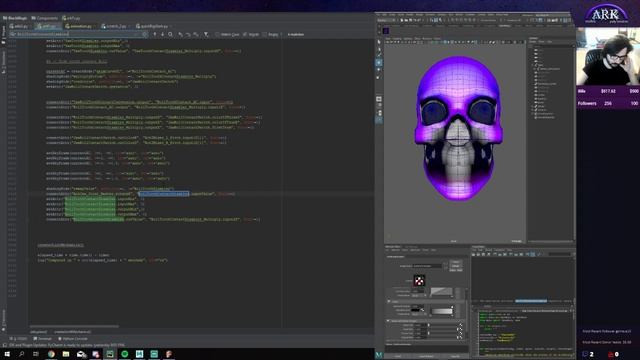
Task: Switch to the last .py editor tab
Action: pos(152,26)
